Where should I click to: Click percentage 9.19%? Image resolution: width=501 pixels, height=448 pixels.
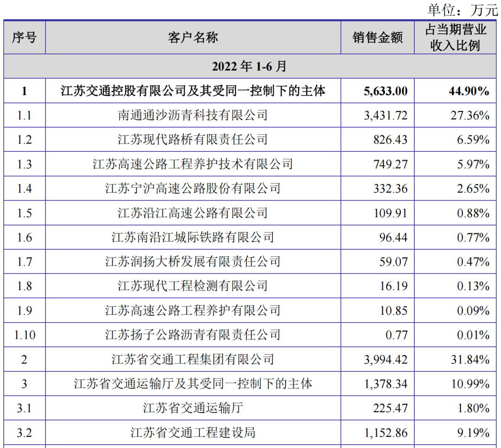pos(473,433)
